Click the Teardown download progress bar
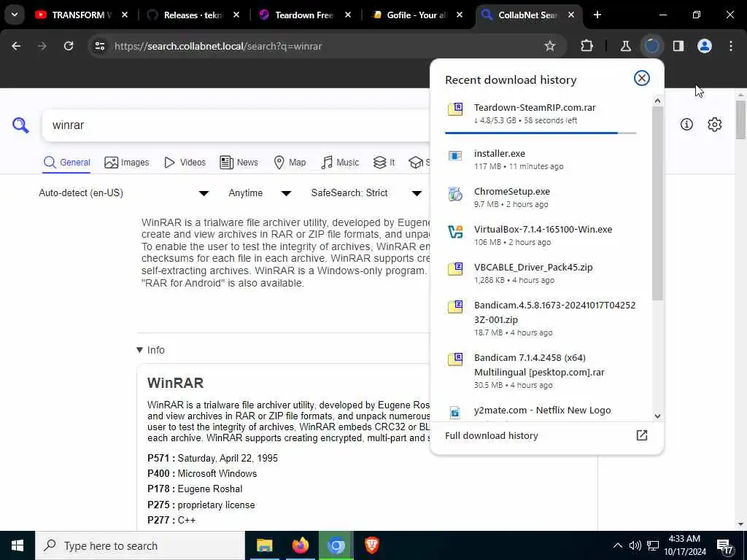Screen dimensions: 747x560 tap(541, 133)
